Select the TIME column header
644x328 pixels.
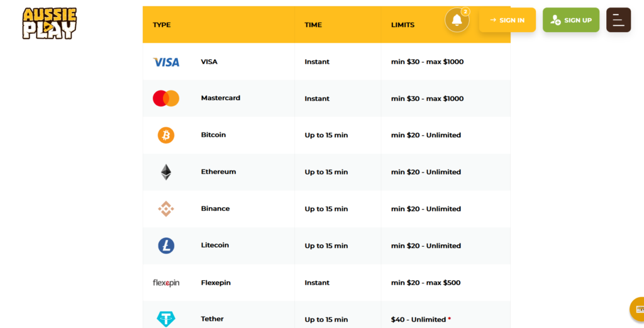(x=313, y=25)
